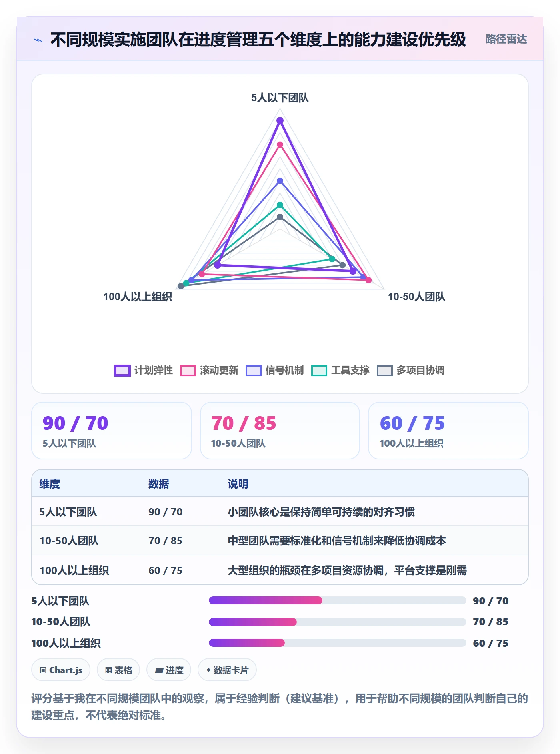Click the footnote starting with 评分基于

[280, 706]
